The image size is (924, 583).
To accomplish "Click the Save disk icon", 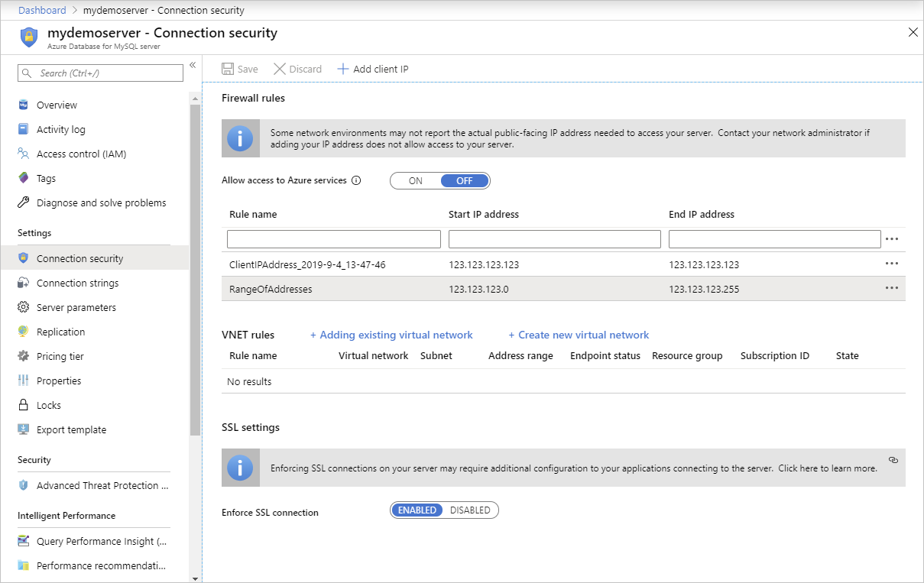I will [x=228, y=69].
